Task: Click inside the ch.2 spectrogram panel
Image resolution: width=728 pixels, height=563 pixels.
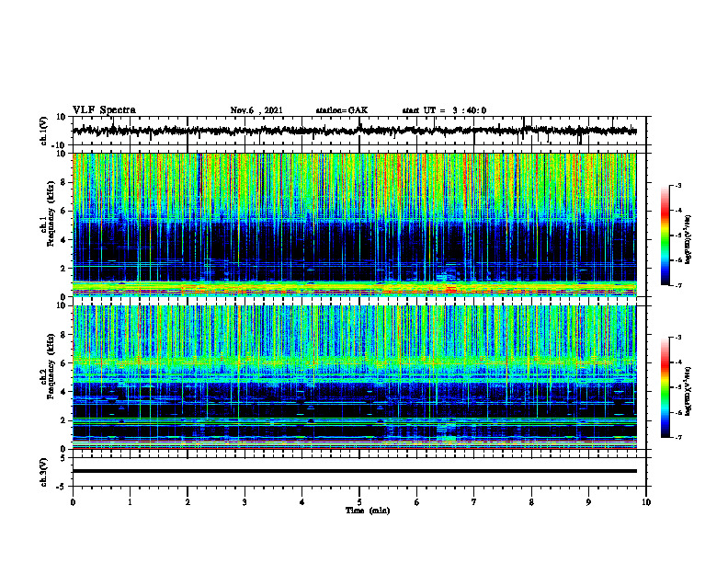Action: click(355, 377)
